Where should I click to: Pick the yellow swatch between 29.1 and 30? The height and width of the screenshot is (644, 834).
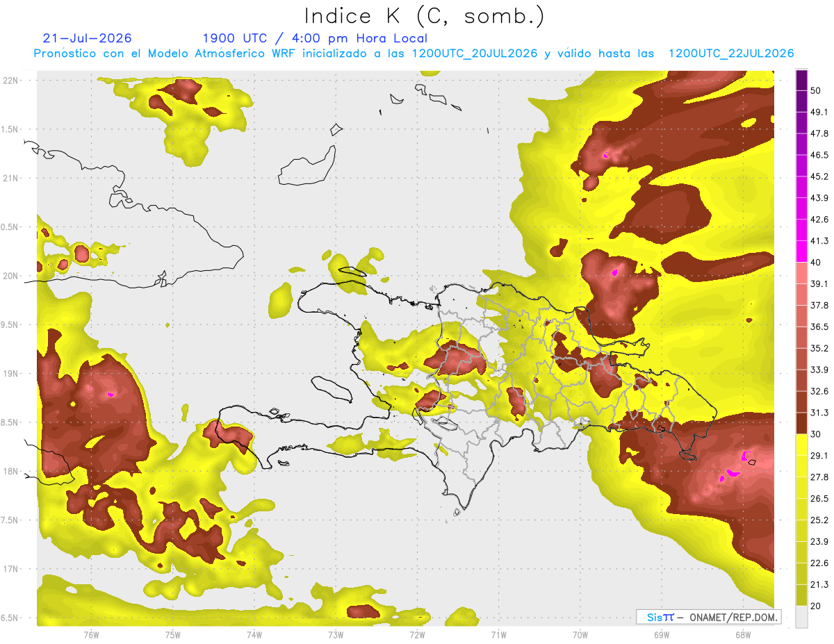(x=801, y=445)
